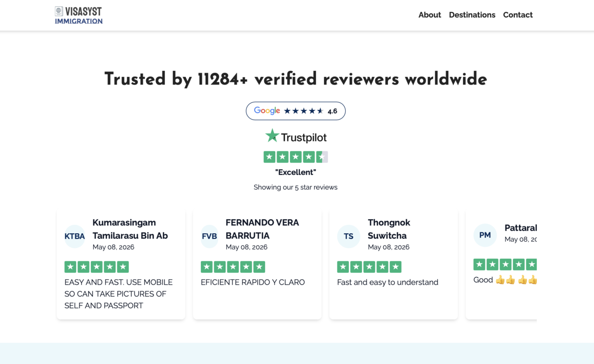Click the TS avatar circle

pos(349,236)
